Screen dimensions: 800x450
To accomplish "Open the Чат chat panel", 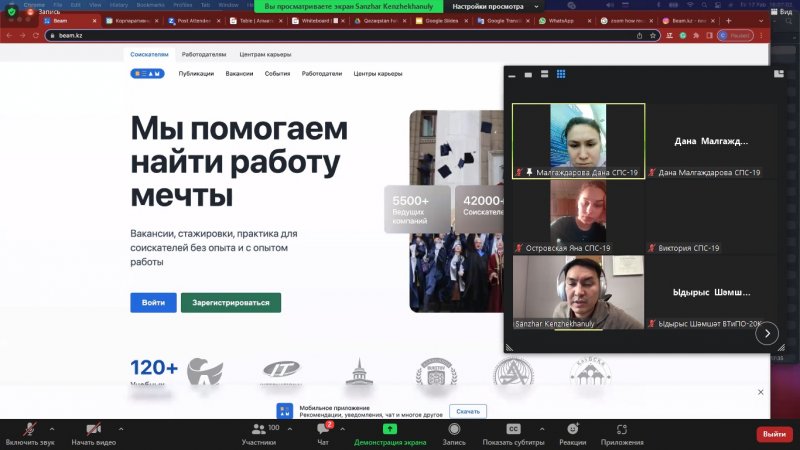I will pos(323,435).
